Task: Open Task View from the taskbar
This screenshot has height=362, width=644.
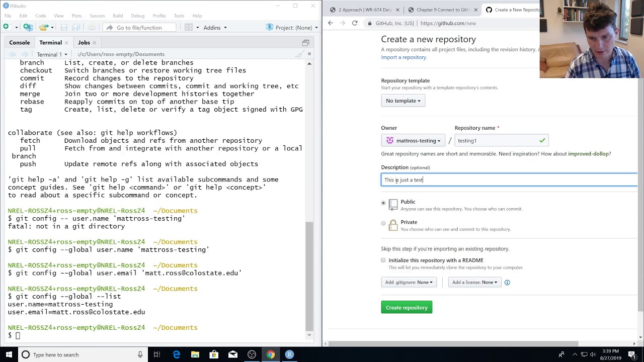Action: tap(157, 354)
